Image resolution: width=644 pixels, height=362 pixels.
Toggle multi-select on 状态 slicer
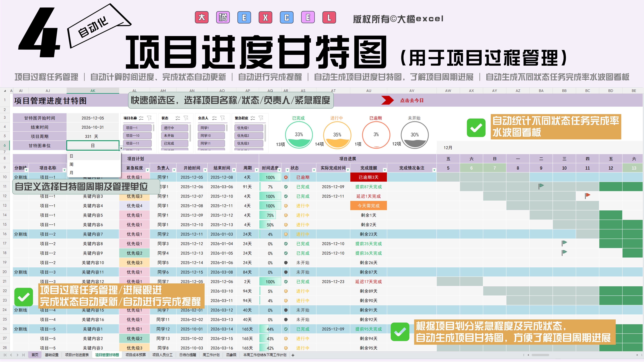click(x=178, y=118)
